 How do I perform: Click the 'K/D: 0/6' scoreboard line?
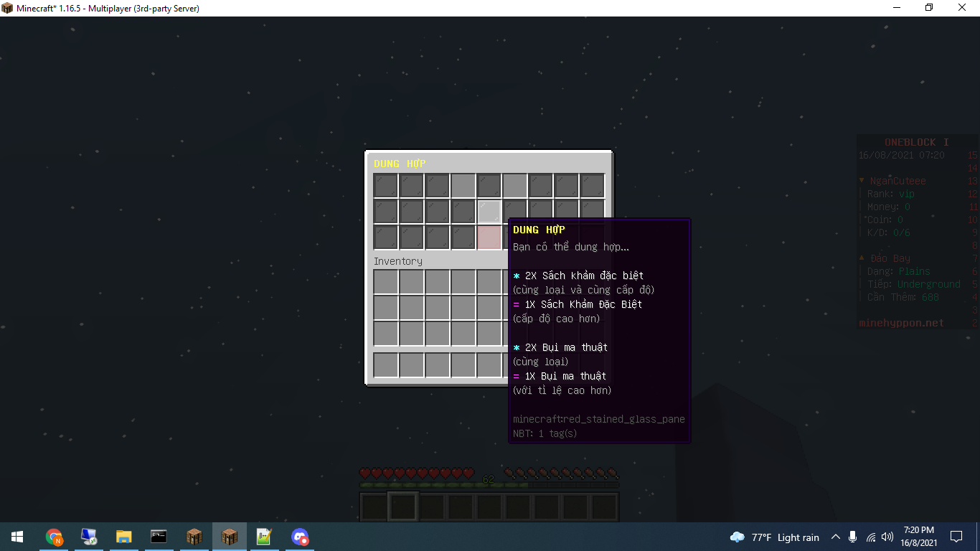890,232
